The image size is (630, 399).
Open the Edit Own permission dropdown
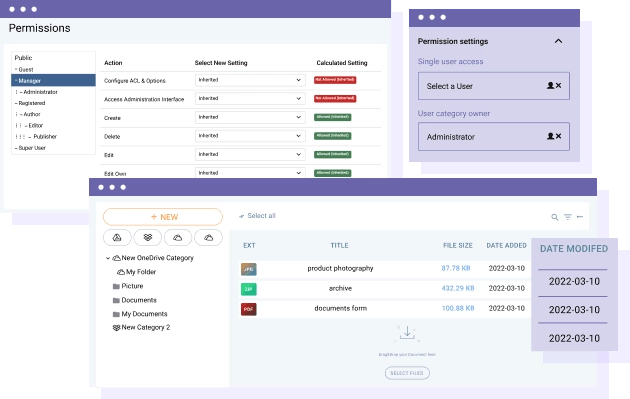click(x=250, y=173)
